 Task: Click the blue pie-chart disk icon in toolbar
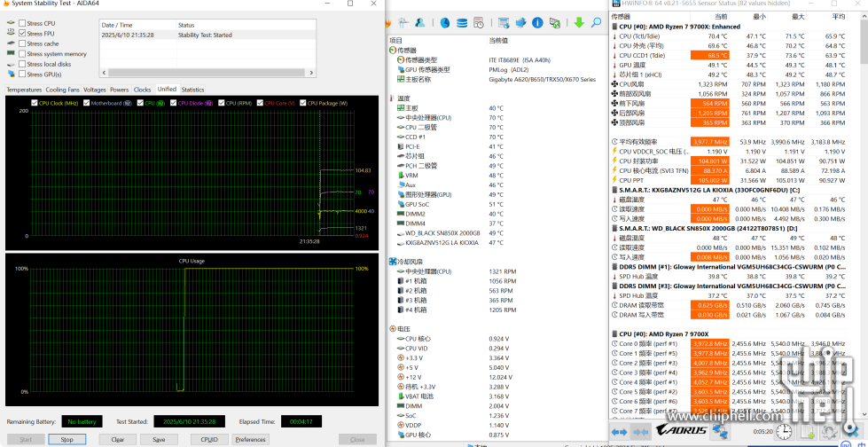pyautogui.click(x=444, y=23)
